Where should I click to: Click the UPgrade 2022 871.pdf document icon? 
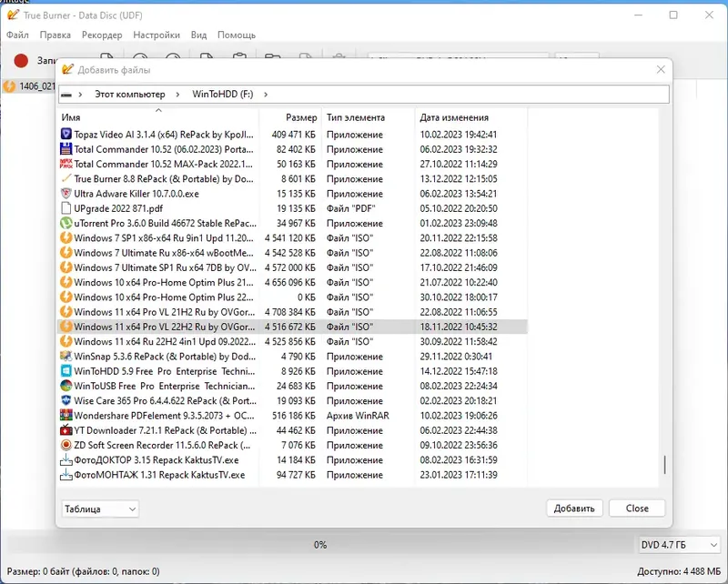click(66, 208)
